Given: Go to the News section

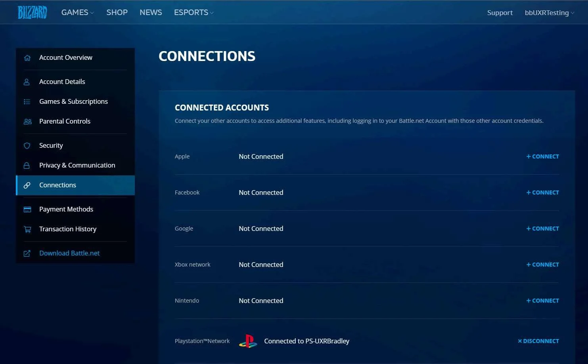Looking at the screenshot, I should point(151,12).
